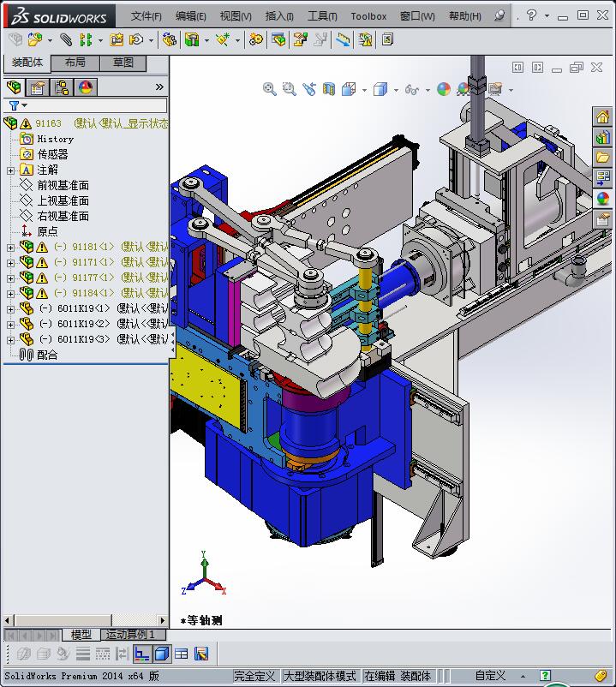616x687 pixels.
Task: Click the Zoom to Fit magnifier
Action: coord(269,89)
